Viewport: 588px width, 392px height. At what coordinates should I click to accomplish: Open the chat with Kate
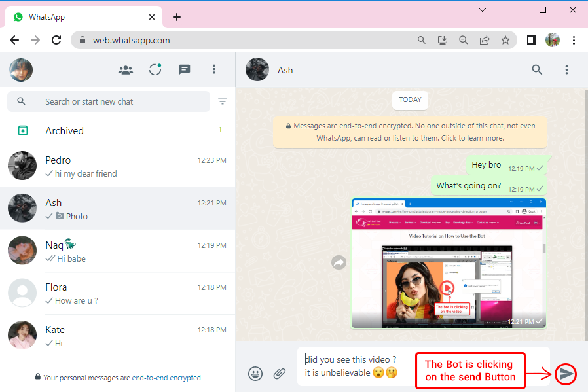click(x=118, y=336)
